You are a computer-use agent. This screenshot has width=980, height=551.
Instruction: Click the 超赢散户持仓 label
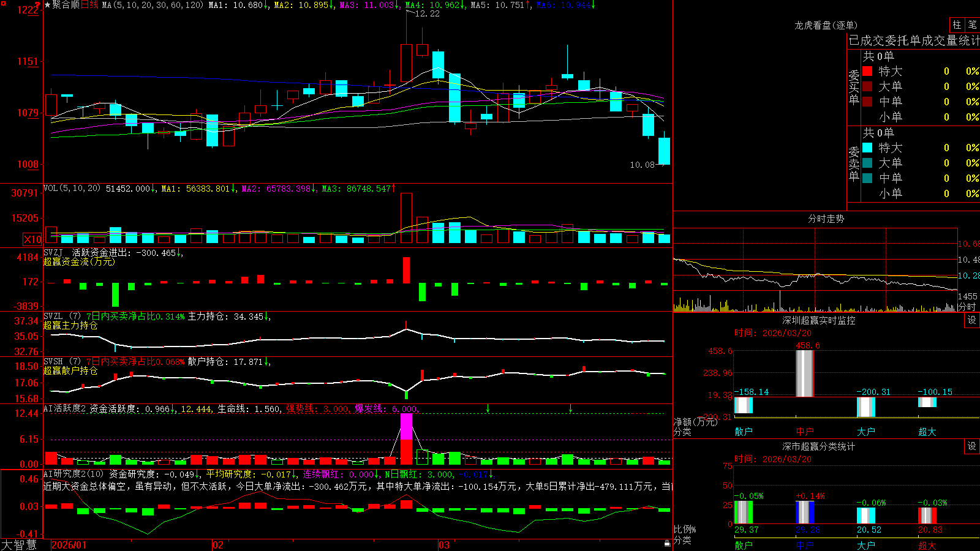[70, 371]
